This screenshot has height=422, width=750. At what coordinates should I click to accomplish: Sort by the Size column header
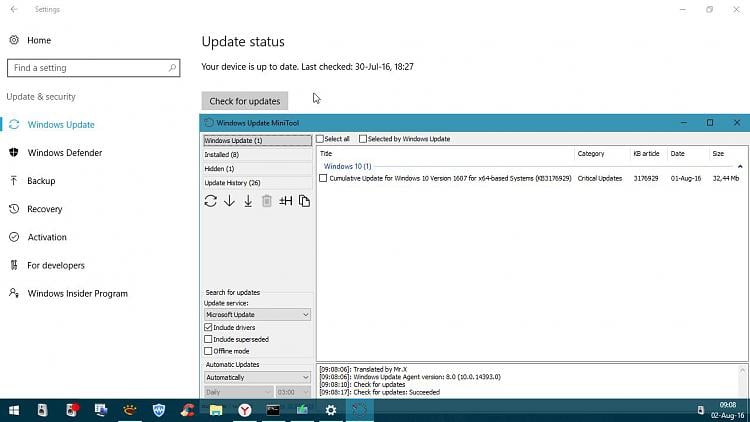tap(726, 154)
